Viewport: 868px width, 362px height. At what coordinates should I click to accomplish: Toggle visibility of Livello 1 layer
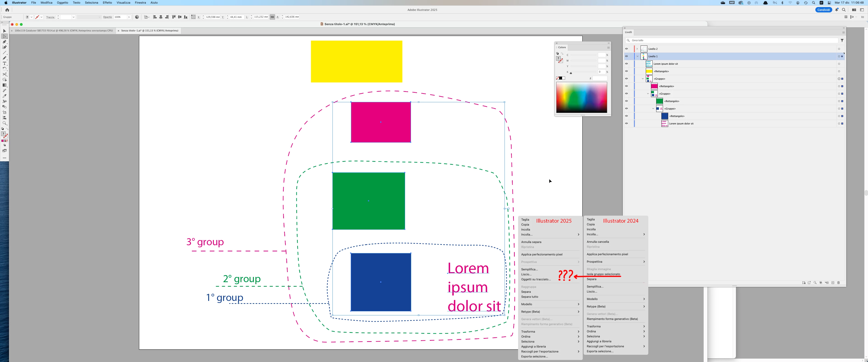click(x=626, y=56)
